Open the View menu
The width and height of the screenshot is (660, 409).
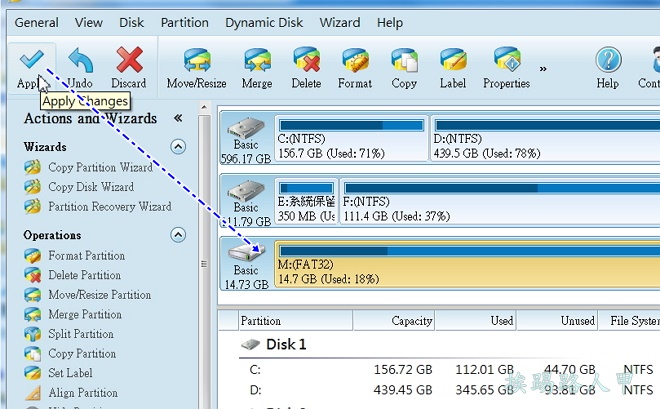[x=89, y=22]
